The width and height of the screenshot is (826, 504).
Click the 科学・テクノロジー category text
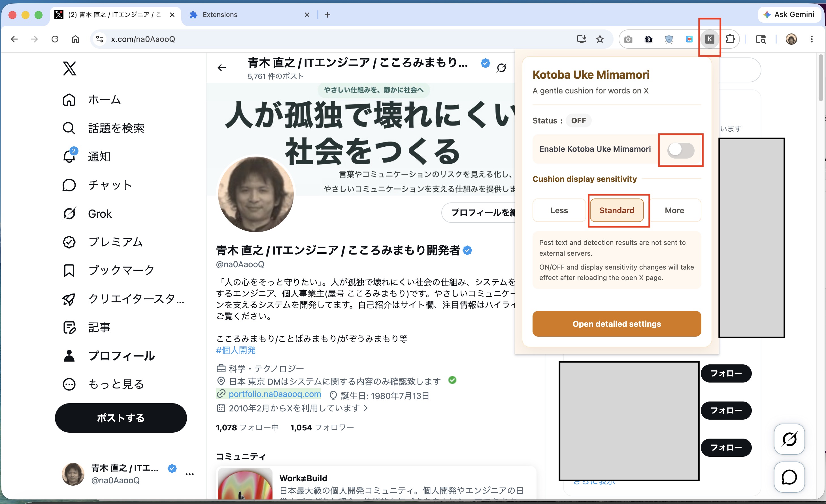[266, 369]
